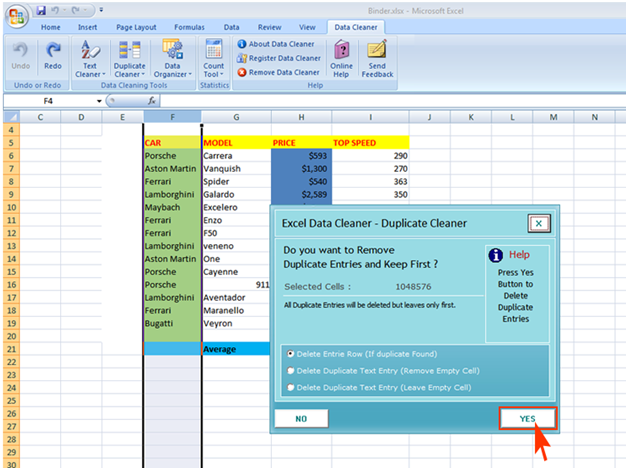628x470 pixels.
Task: Click the Veyron cell
Action: tap(236, 323)
